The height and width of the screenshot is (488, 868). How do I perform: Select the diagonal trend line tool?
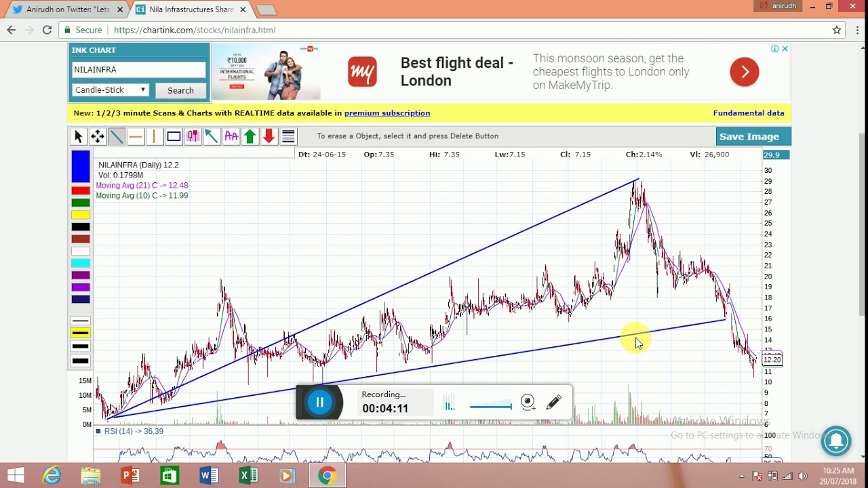pyautogui.click(x=117, y=137)
